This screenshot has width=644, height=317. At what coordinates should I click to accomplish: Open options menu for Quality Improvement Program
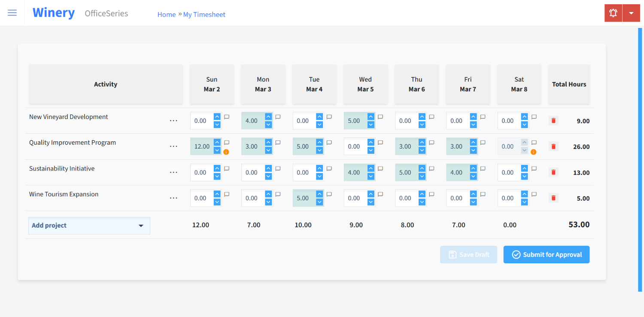tap(173, 146)
